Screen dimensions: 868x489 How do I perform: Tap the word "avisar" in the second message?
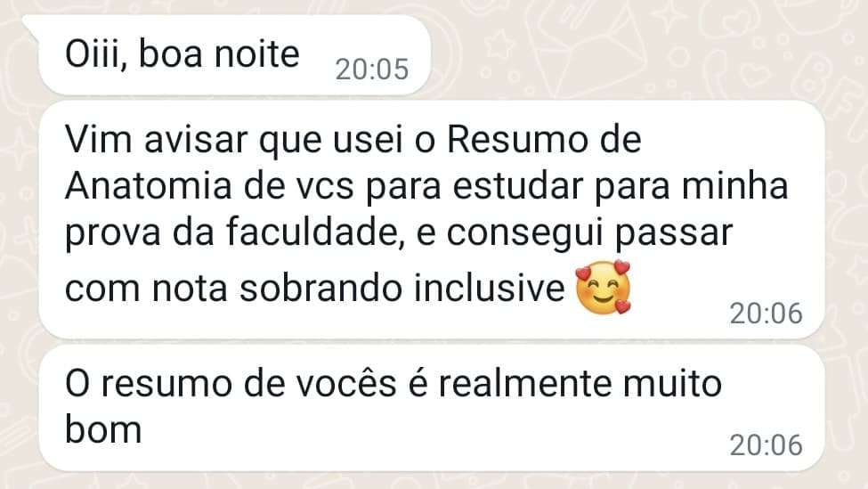pos(195,139)
